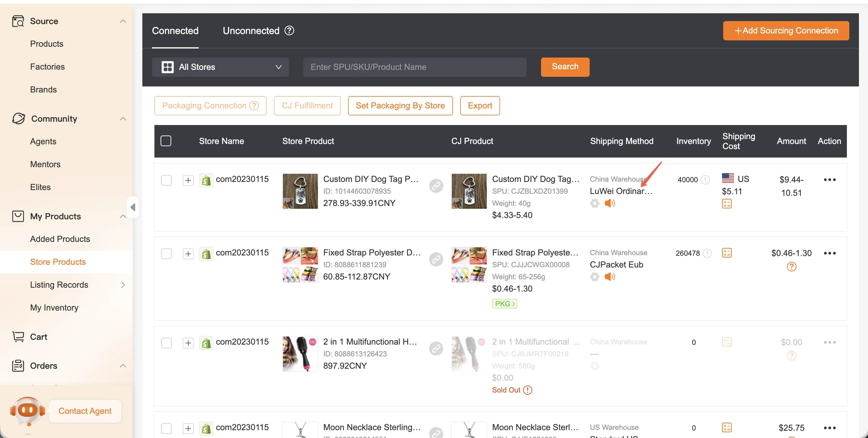This screenshot has width=868, height=438.
Task: Click the shipping gear icon under CJPacket Eub
Action: click(595, 277)
